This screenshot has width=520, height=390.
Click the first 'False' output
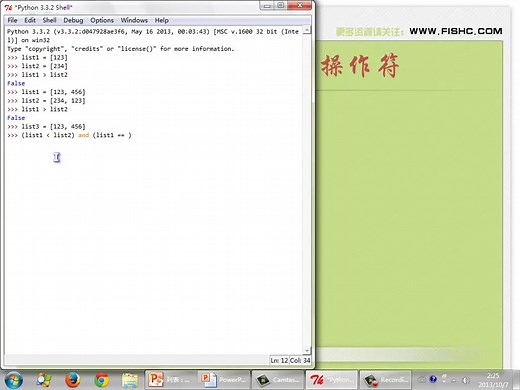(x=16, y=83)
